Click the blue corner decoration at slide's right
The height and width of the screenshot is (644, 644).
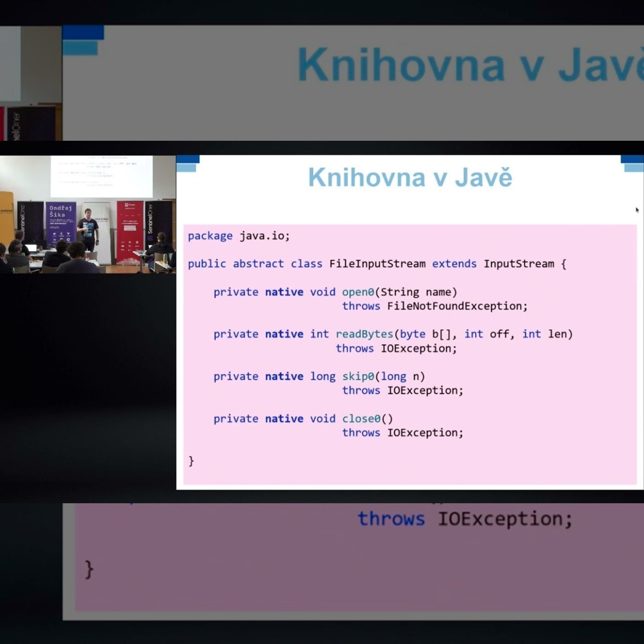(x=632, y=163)
